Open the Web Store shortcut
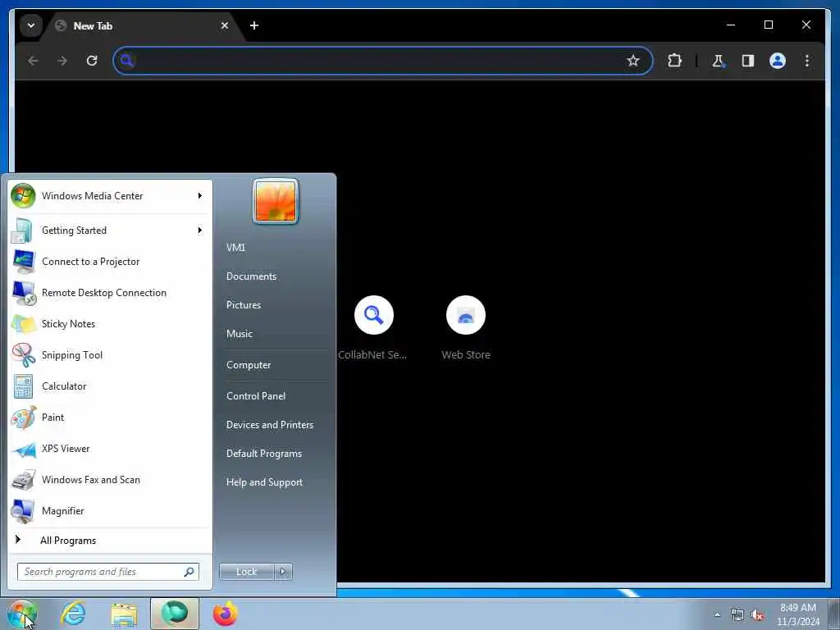 click(466, 328)
